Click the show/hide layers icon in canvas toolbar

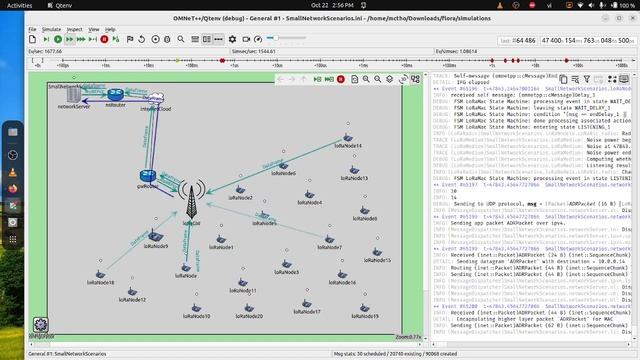390,79
